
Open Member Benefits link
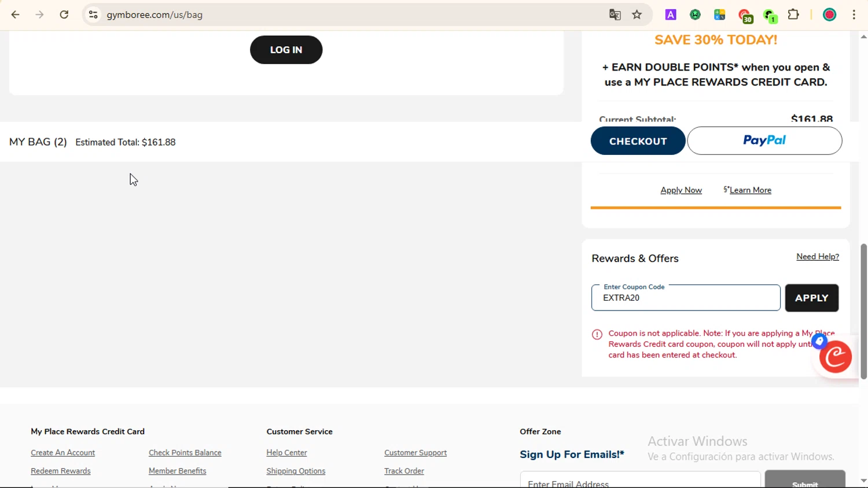[177, 471]
